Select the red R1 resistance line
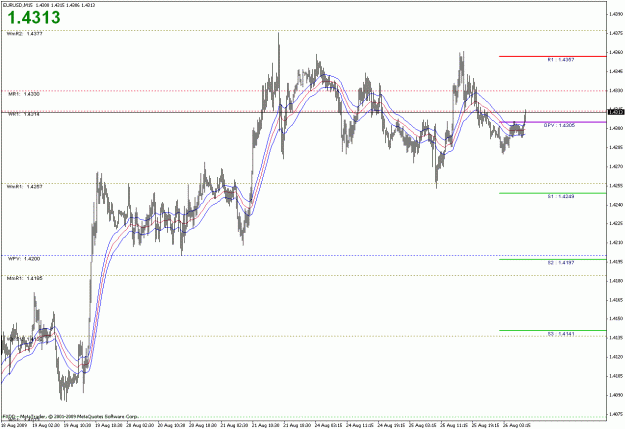Viewport: 625px width, 429px height. 553,57
